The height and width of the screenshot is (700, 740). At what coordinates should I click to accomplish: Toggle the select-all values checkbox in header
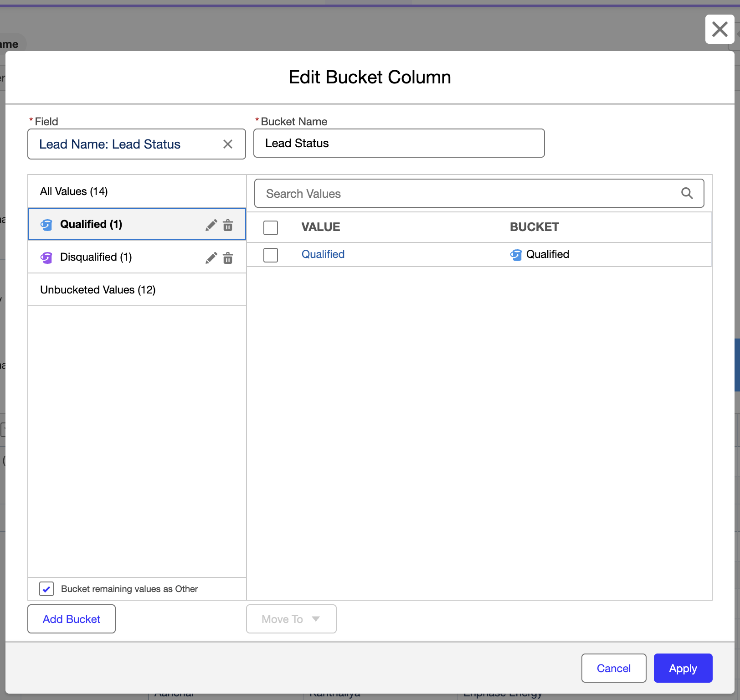[271, 227]
